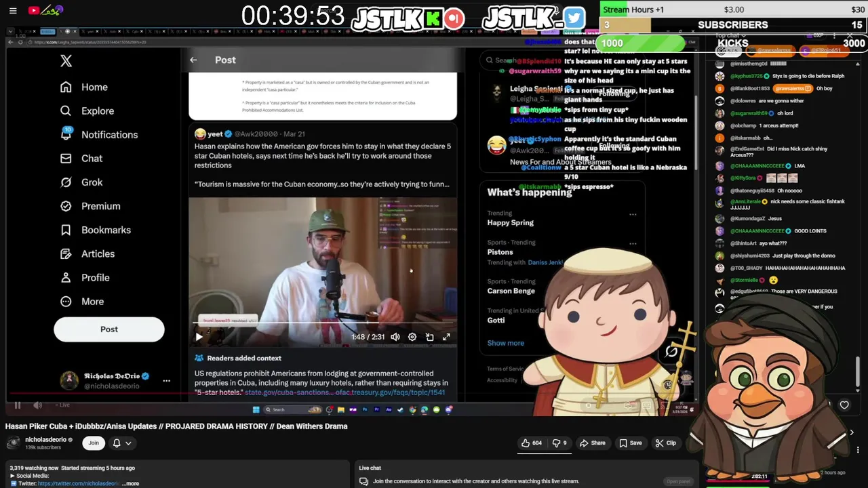Go to Home in X sidebar

pyautogui.click(x=84, y=87)
